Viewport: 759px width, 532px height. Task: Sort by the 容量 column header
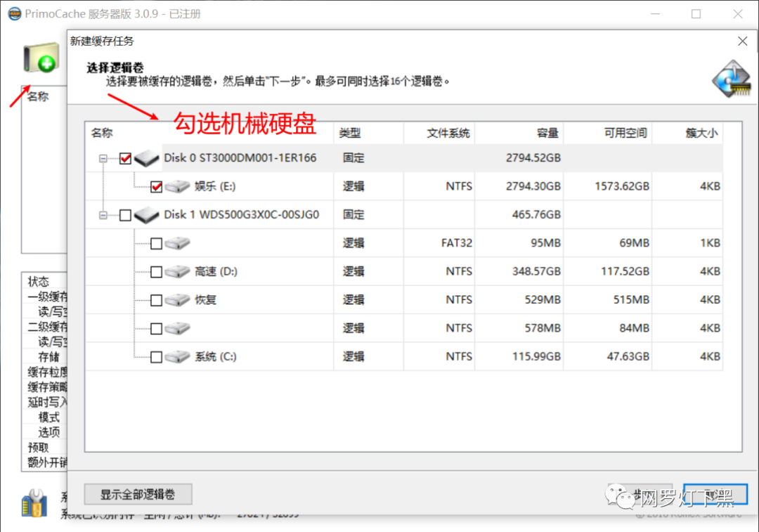pos(519,133)
